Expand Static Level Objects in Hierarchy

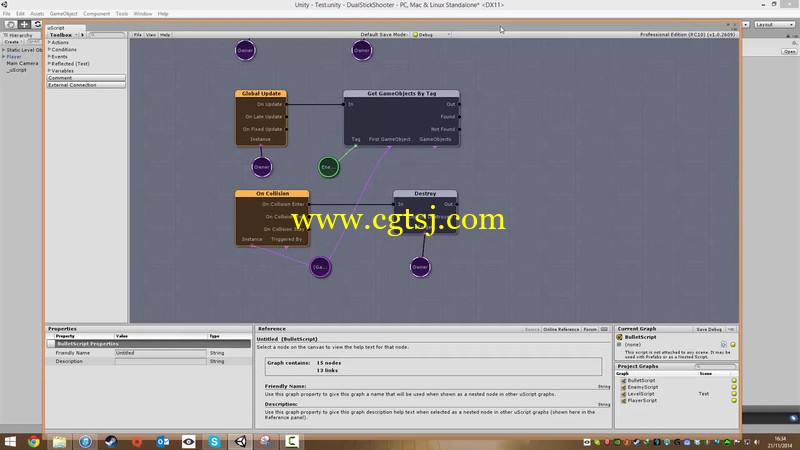point(4,50)
